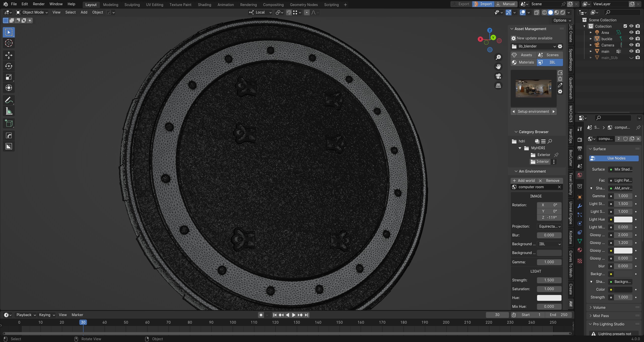Viewport: 644px width, 342px height.
Task: Click the trash icon beside HDRI thumbnail
Action: [560, 79]
